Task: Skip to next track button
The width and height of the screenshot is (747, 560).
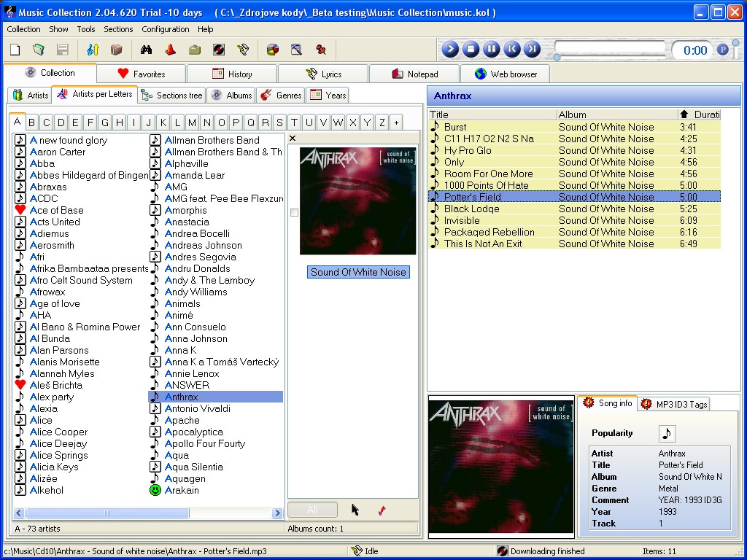Action: 533,49
